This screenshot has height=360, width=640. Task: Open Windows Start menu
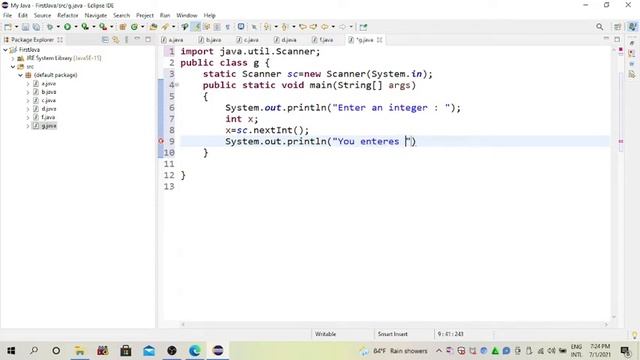point(11,351)
